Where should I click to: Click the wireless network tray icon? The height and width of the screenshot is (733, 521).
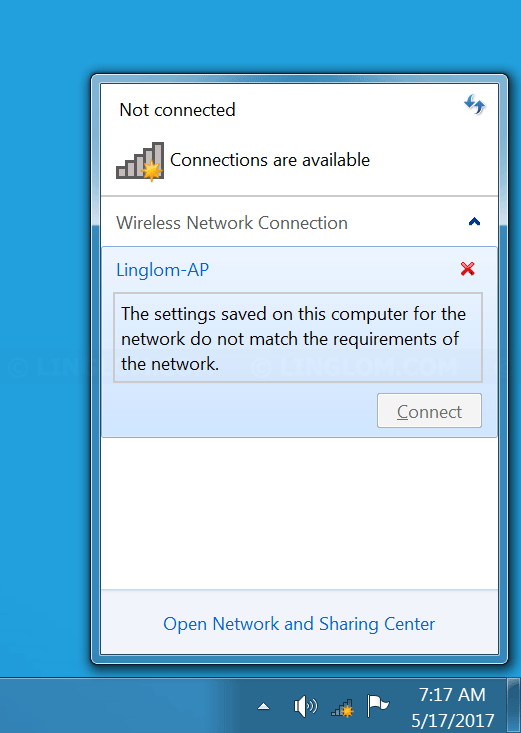click(342, 708)
